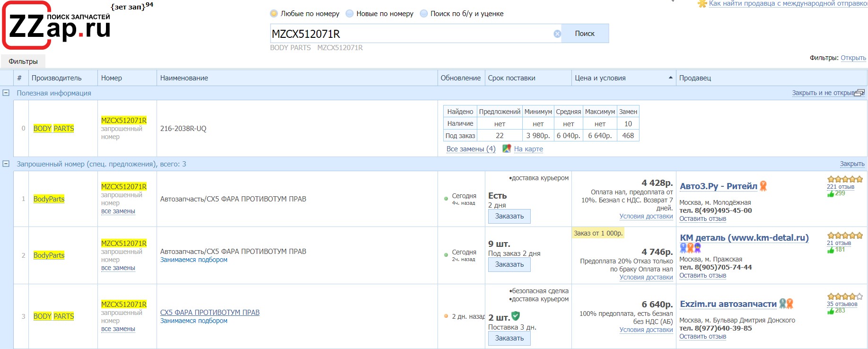Image resolution: width=868 pixels, height=349 pixels.
Task: Click the award ribbon beside Авто3.Ру - Ритейл
Action: click(763, 186)
